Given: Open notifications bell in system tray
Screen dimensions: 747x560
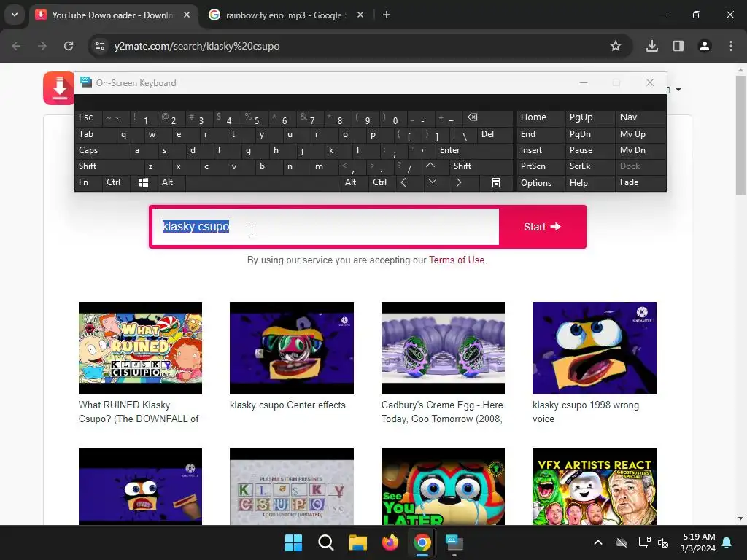Looking at the screenshot, I should coord(727,542).
